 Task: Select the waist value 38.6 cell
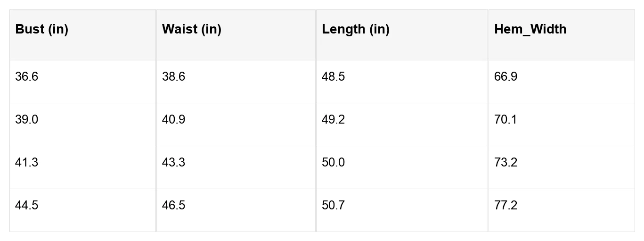[236, 82]
